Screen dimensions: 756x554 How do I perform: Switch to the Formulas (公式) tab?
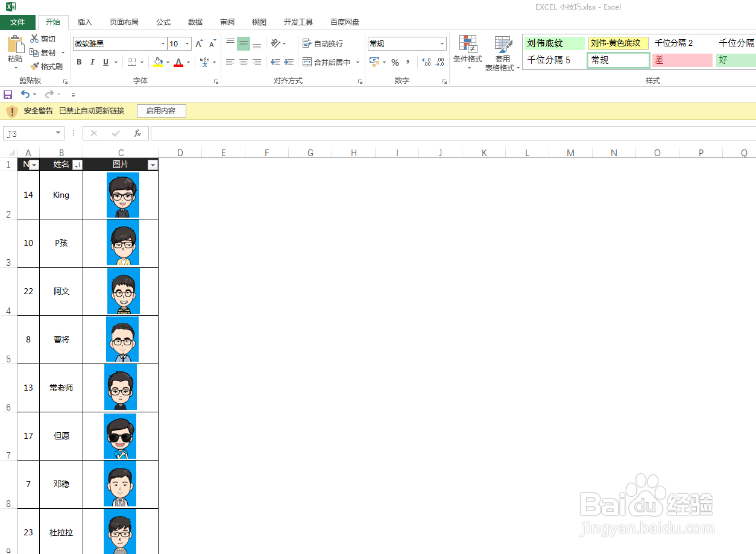tap(163, 22)
